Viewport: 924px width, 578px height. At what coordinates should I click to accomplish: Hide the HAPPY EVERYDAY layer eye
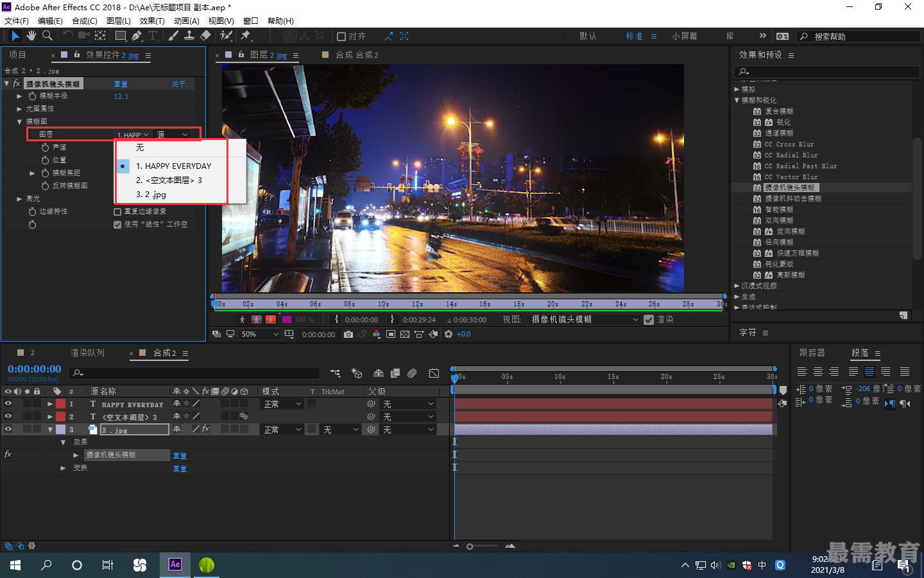click(8, 403)
